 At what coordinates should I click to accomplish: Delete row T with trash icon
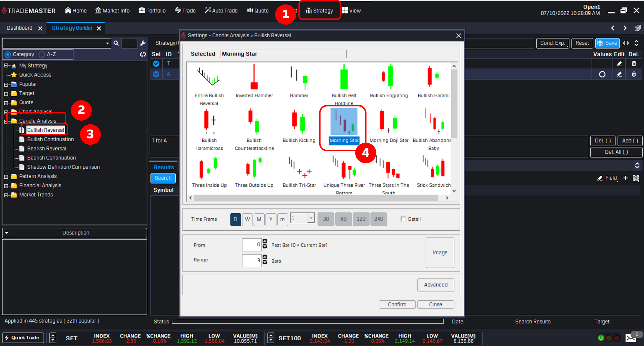[634, 64]
